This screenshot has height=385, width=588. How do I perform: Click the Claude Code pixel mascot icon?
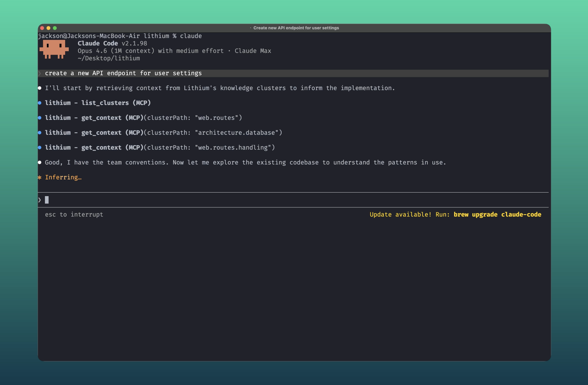click(54, 49)
